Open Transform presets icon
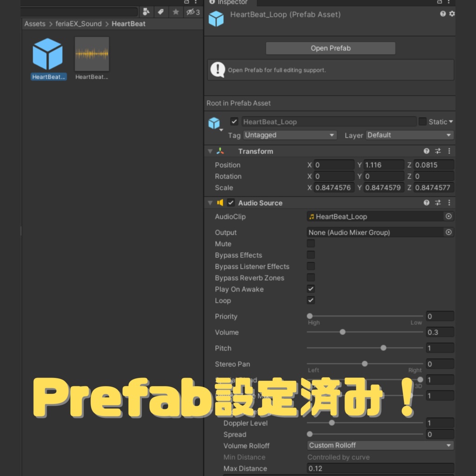This screenshot has height=476, width=476. pyautogui.click(x=438, y=151)
